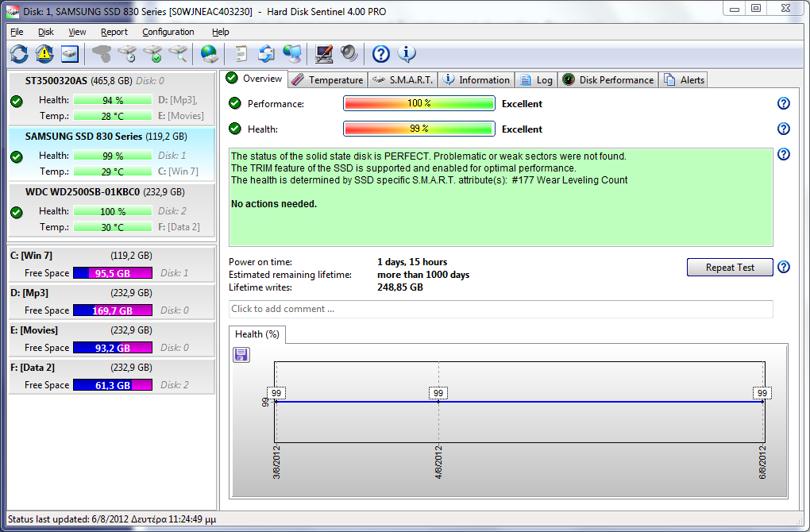Click green check icon of ST3500320AS disk
The height and width of the screenshot is (532, 810).
[x=17, y=101]
